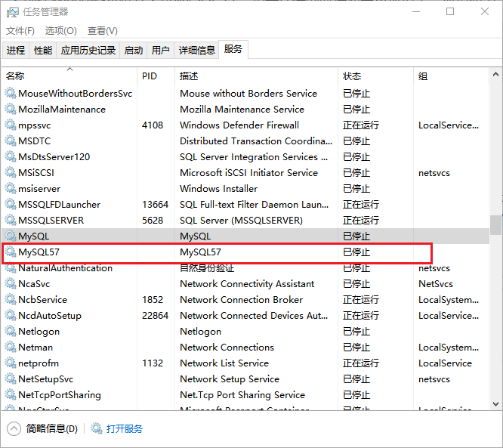Click the Windows Defender Firewall description
The image size is (503, 448).
click(x=239, y=125)
